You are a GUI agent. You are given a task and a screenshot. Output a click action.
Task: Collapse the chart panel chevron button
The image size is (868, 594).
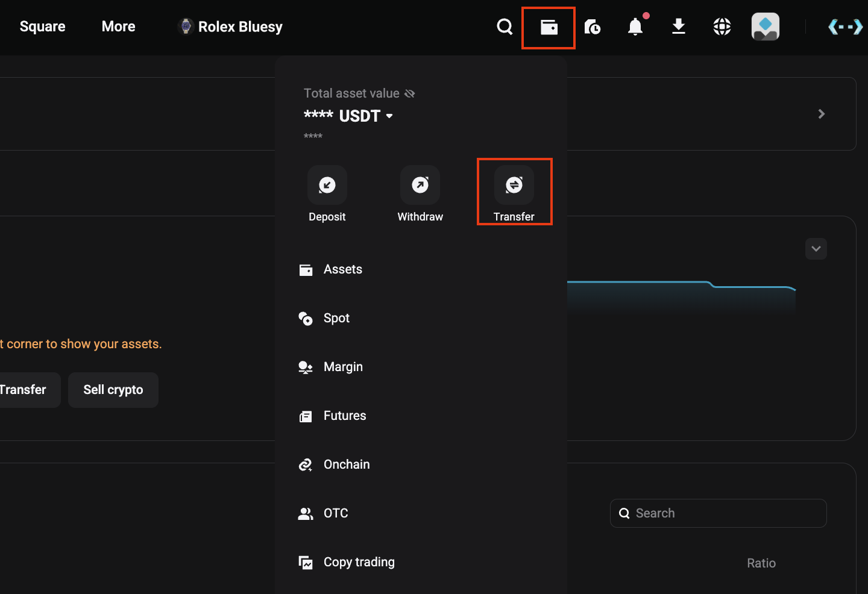[816, 249]
